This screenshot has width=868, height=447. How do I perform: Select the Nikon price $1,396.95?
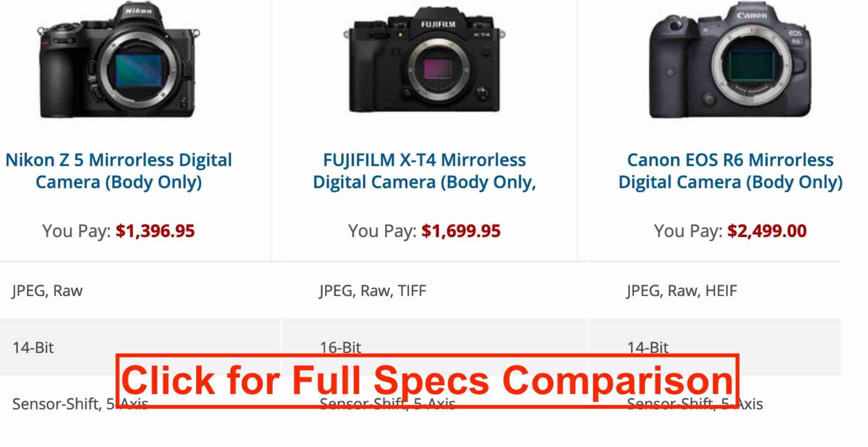tap(155, 231)
